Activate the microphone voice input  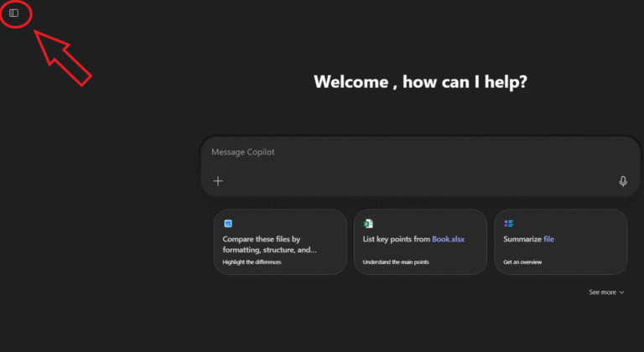(x=623, y=181)
